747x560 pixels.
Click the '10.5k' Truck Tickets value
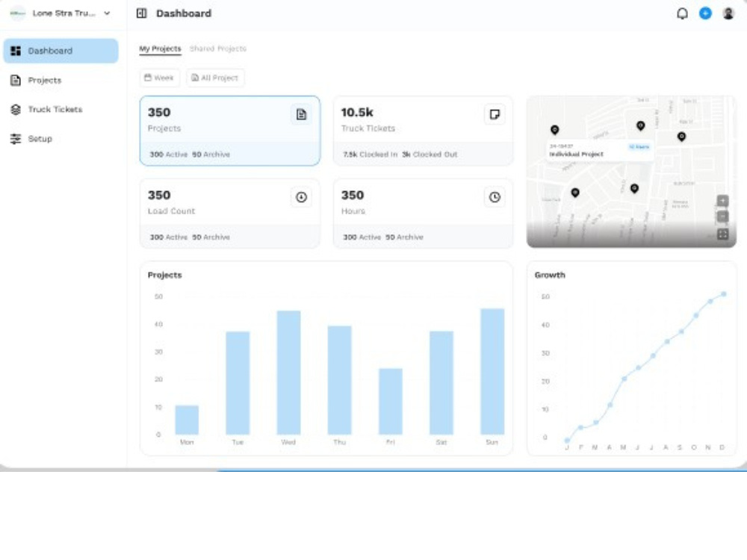pos(357,113)
